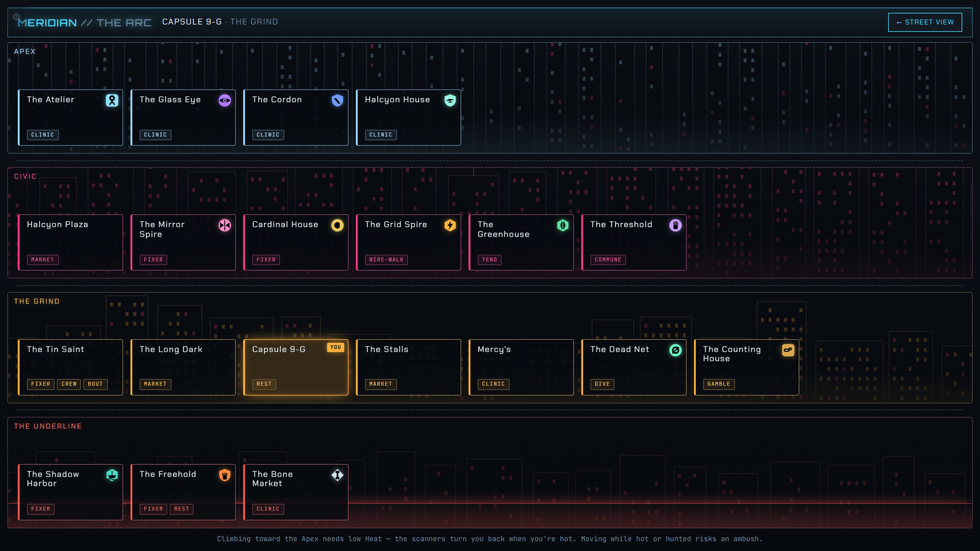Screen dimensions: 980x551
Task: Click the Greenhouse green hexagon icon
Action: pyautogui.click(x=563, y=226)
